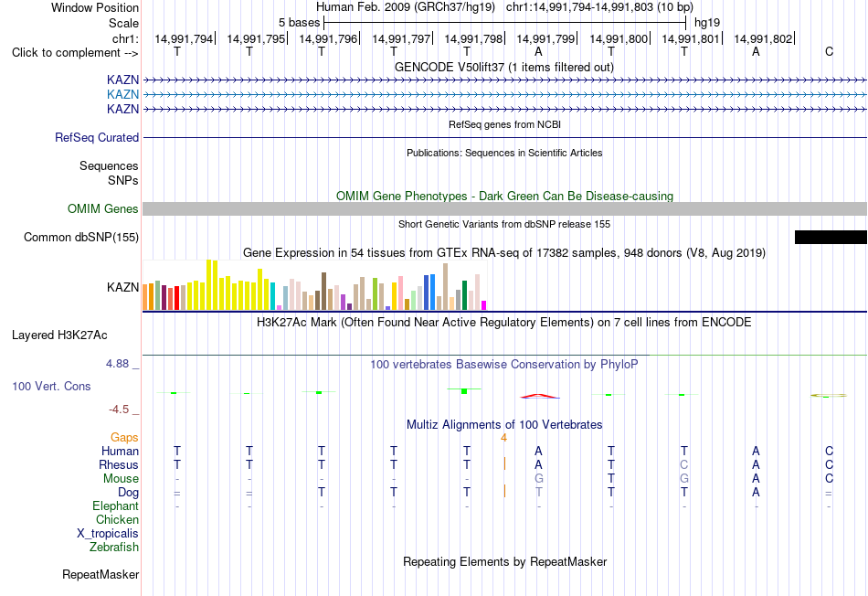Viewport: 868px width, 596px height.
Task: Open the H3K27Ac Mark track title
Action: point(503,323)
